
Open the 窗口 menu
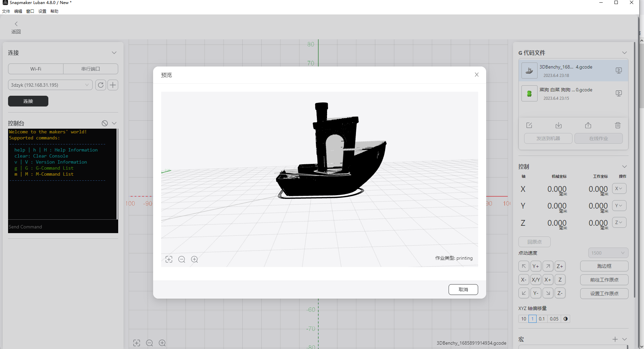click(x=30, y=11)
